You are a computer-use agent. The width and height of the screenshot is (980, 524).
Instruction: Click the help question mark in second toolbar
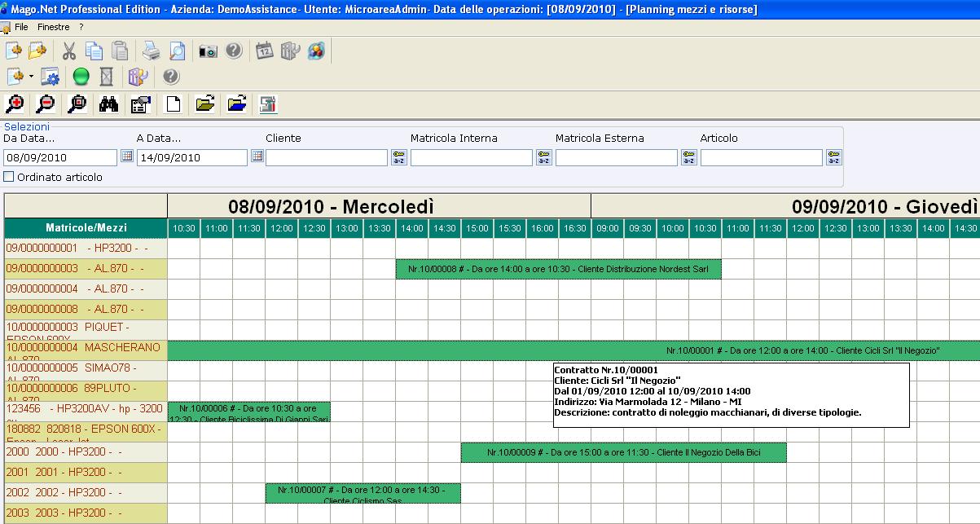[170, 77]
